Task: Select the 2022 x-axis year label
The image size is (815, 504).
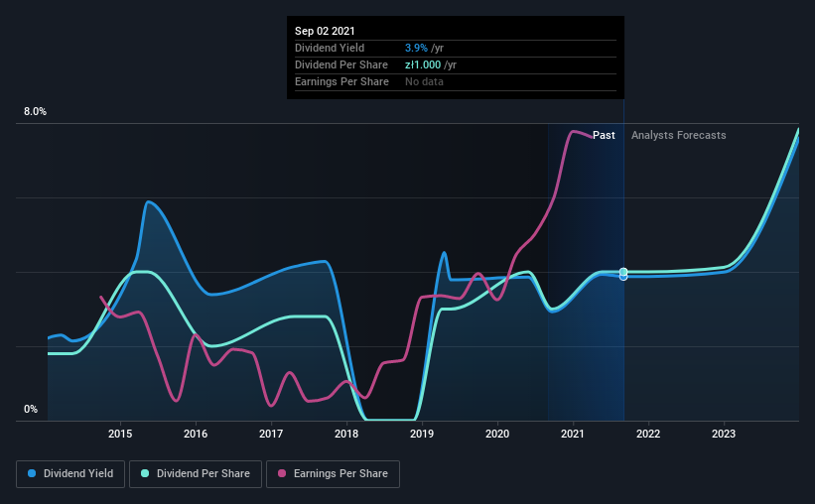Action: click(648, 434)
